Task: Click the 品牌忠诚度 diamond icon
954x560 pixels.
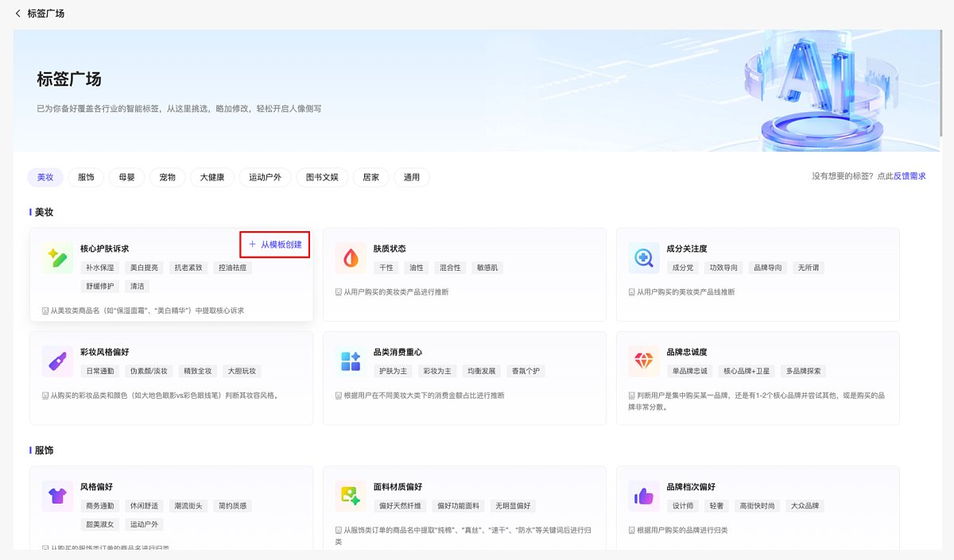Action: (x=644, y=361)
